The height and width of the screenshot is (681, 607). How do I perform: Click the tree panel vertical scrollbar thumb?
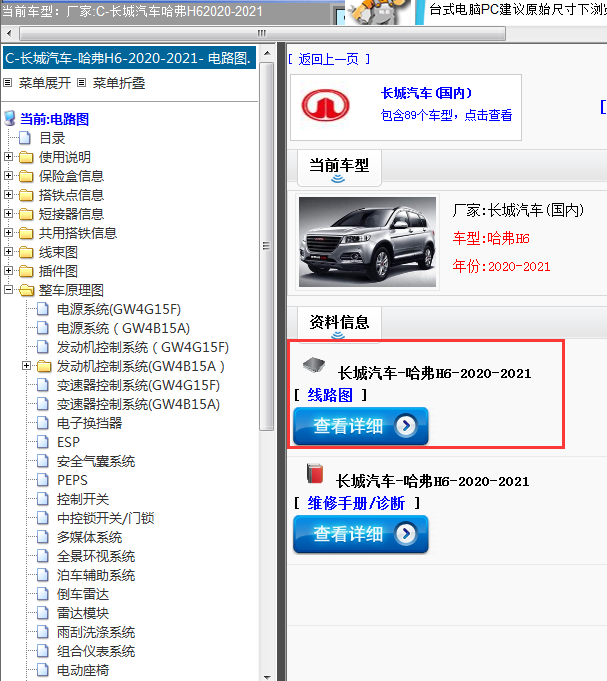point(267,246)
